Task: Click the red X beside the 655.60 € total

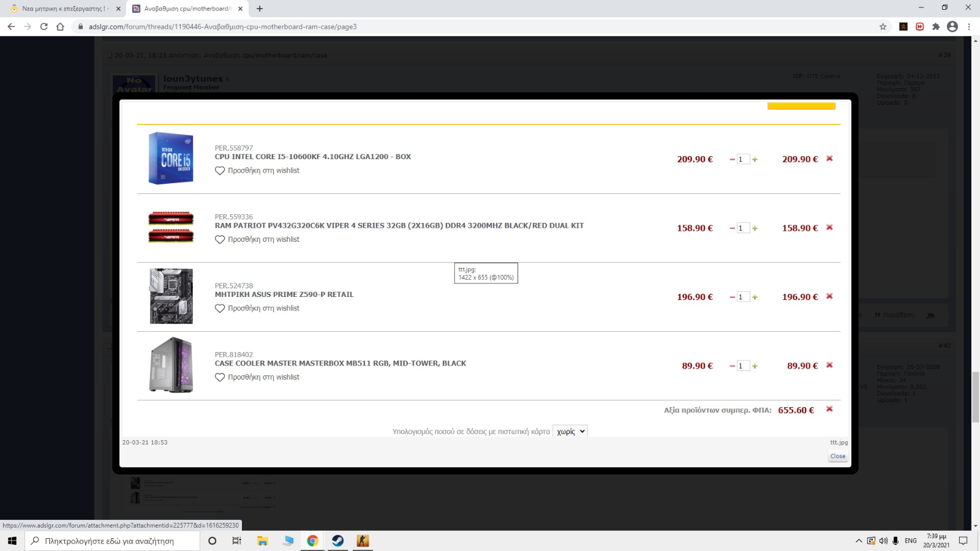Action: click(x=829, y=409)
